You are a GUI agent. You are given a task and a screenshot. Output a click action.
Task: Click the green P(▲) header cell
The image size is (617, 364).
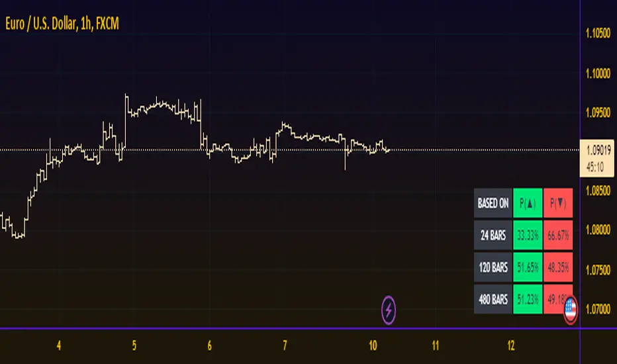tap(528, 203)
